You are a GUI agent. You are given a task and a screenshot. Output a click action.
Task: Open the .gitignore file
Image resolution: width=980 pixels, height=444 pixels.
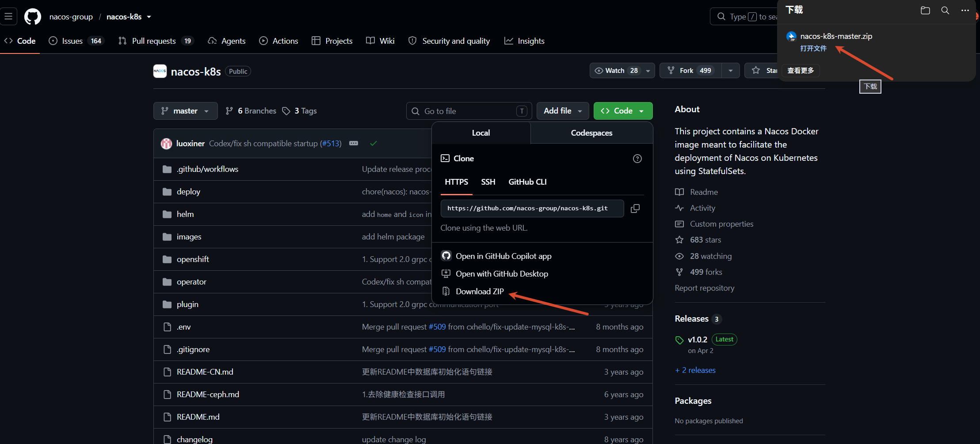point(193,349)
